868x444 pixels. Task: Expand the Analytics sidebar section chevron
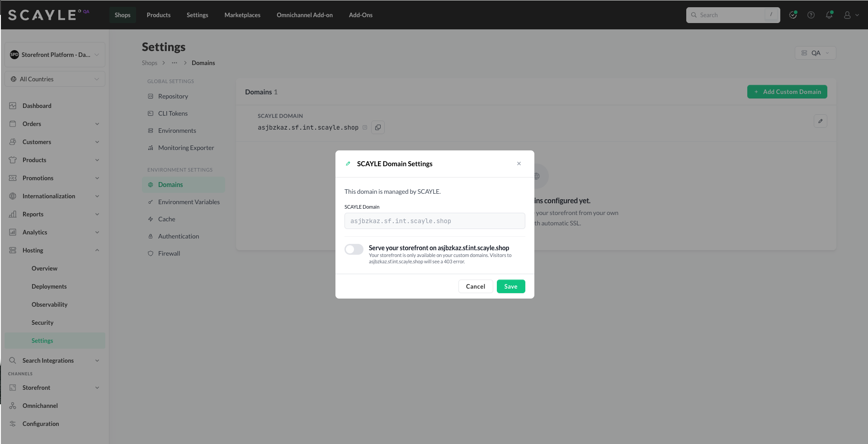point(97,232)
